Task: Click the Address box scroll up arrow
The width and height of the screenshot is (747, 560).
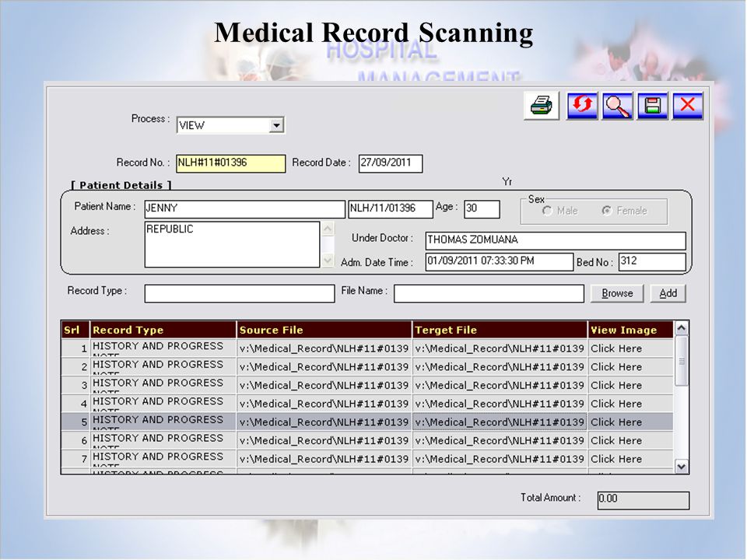Action: pyautogui.click(x=328, y=229)
